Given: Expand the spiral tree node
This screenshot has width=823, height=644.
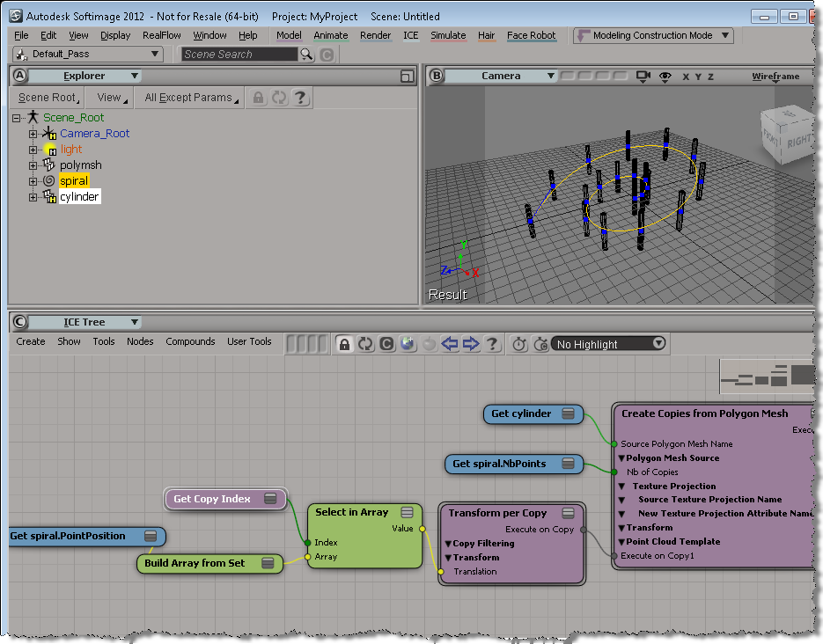Looking at the screenshot, I should (x=33, y=181).
